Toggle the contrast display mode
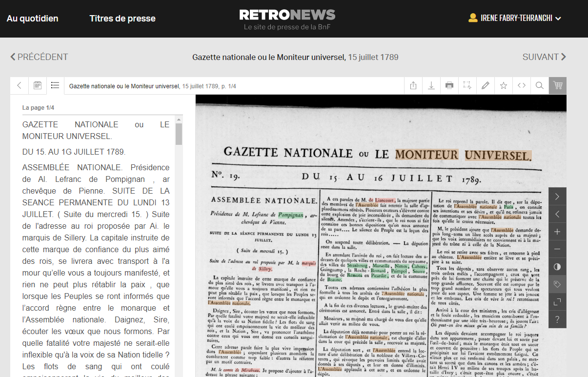Screen dimensions: 588x377 click(x=557, y=267)
